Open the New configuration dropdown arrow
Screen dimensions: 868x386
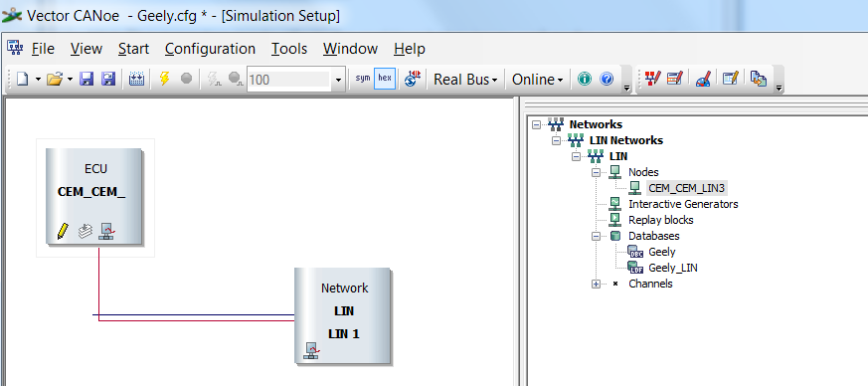(38, 80)
